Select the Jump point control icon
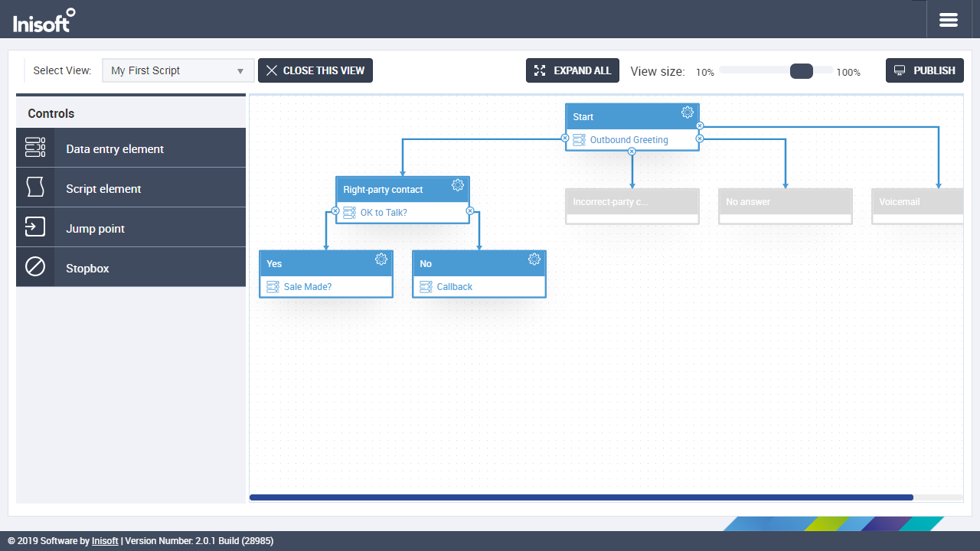Image resolution: width=980 pixels, height=551 pixels. (x=35, y=227)
